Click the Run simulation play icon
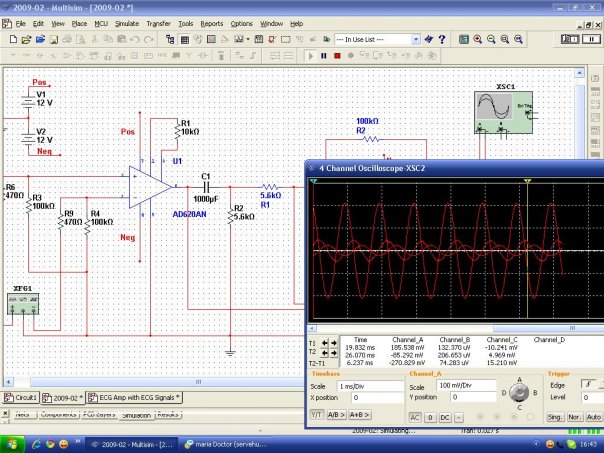This screenshot has height=453, width=604. pos(310,56)
